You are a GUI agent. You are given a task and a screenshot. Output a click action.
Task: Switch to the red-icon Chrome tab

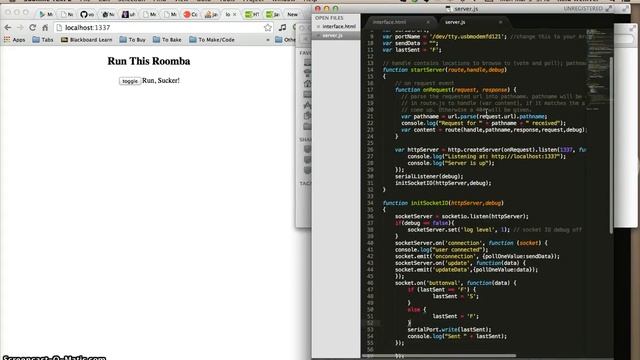[190, 14]
